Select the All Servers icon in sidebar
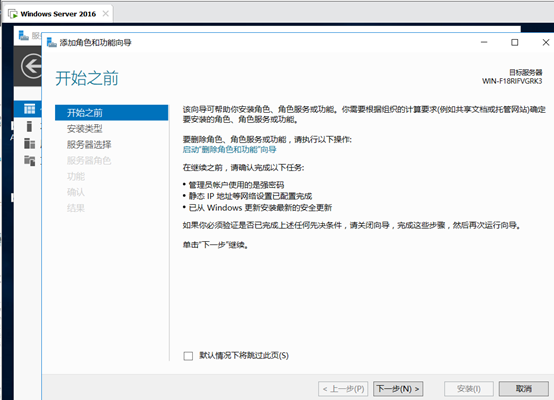The image size is (554, 400). coord(29,143)
